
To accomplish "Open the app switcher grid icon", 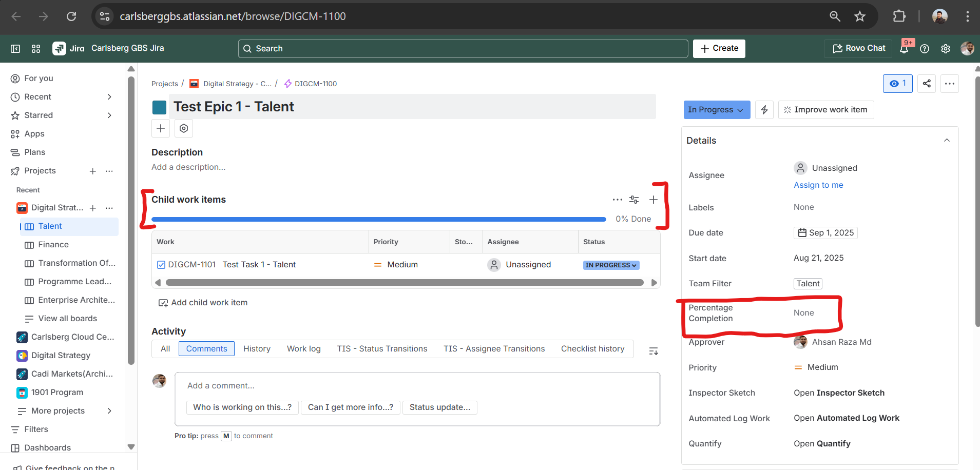I will (36, 49).
